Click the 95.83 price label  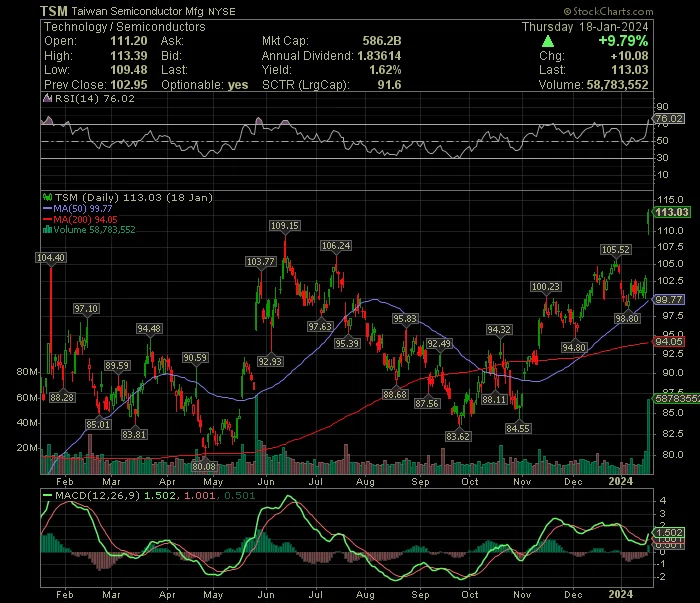[405, 318]
